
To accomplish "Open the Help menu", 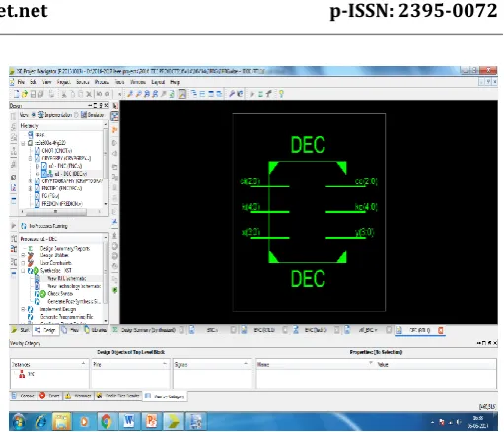I will 175,82.
